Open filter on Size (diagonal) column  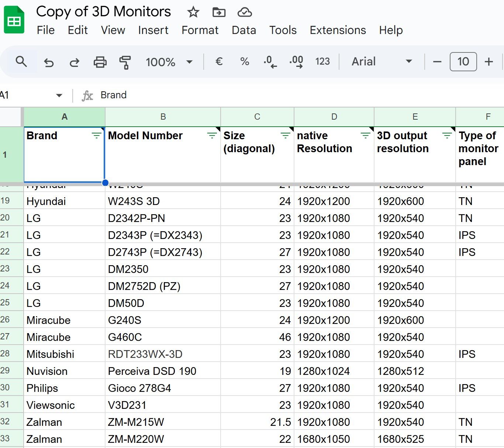[x=286, y=136]
